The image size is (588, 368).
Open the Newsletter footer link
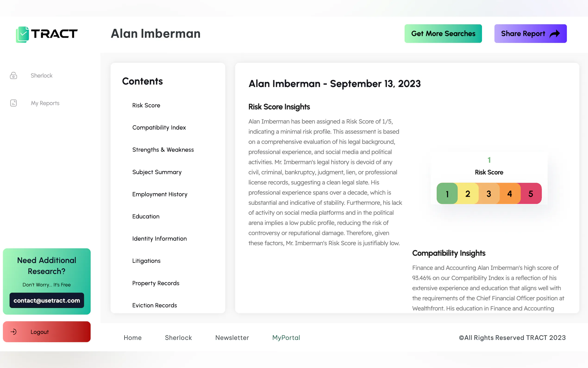pos(232,338)
